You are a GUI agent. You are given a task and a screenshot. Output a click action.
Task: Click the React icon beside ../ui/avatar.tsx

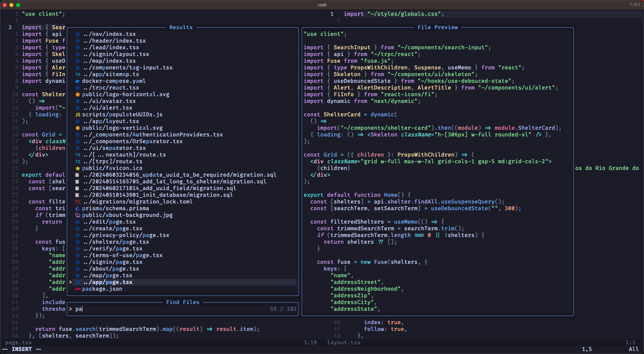click(77, 101)
